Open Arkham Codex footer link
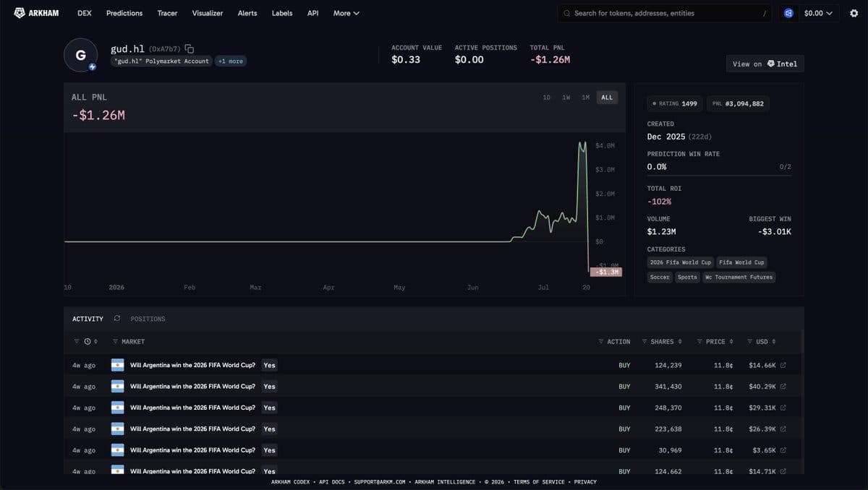 (291, 482)
